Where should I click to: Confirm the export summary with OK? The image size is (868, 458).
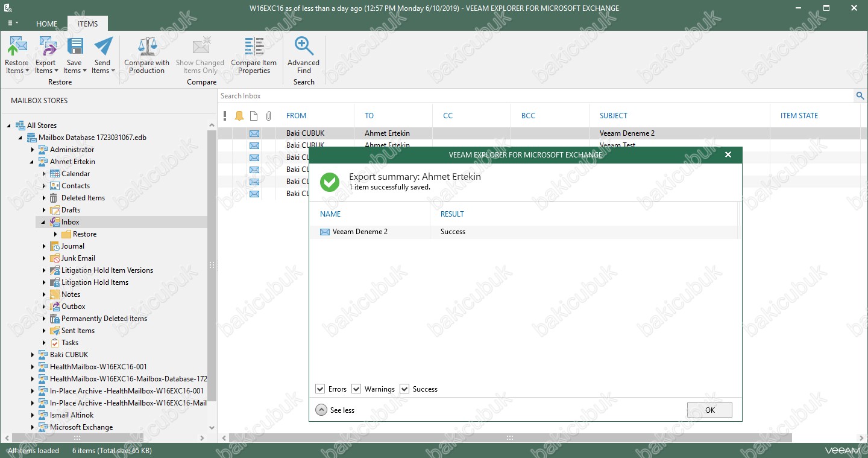point(709,410)
